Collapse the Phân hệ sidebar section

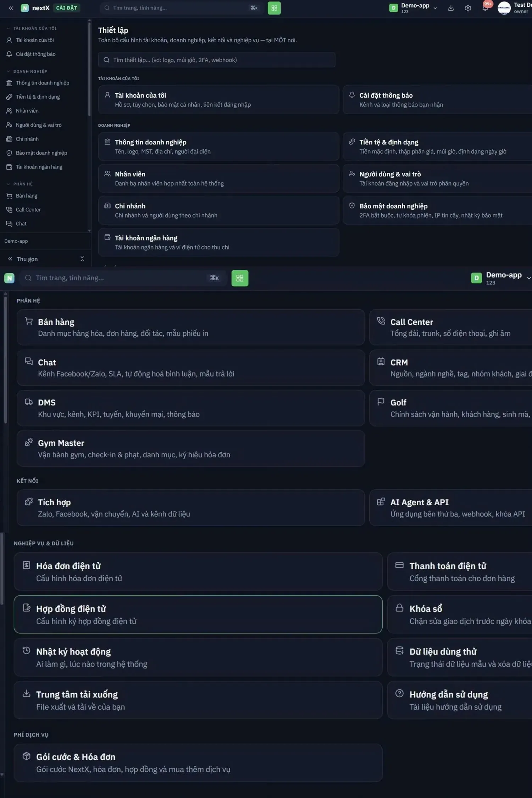[x=20, y=184]
